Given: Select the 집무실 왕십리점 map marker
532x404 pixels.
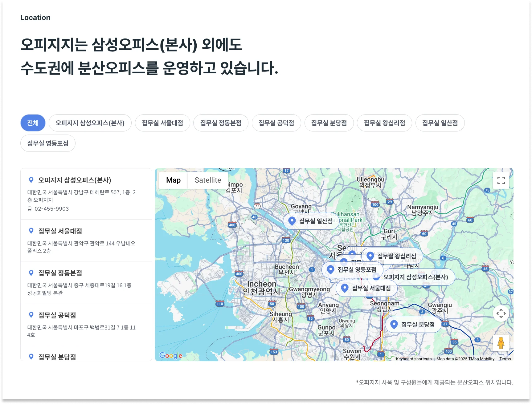Looking at the screenshot, I should (x=370, y=256).
